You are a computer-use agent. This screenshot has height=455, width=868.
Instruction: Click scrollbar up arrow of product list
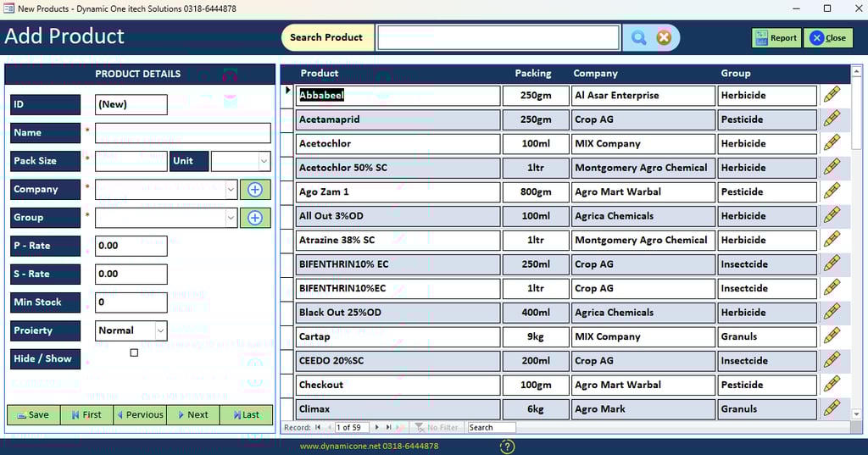click(x=856, y=71)
